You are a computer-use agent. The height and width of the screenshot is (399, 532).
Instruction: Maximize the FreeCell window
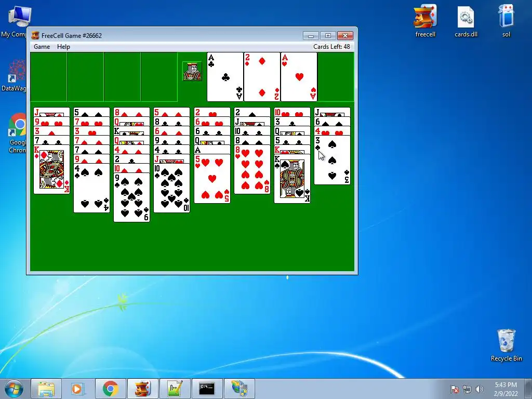(x=328, y=36)
